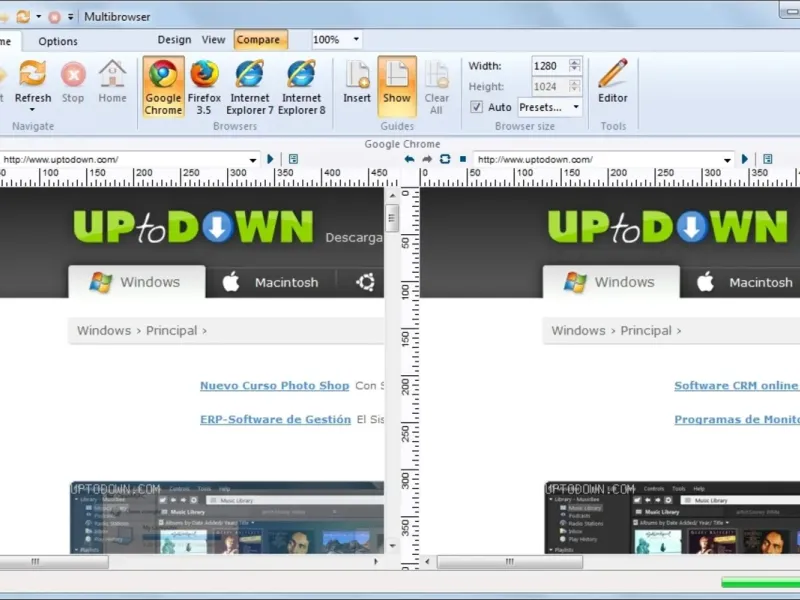Open left pane URL history dropdown
800x600 pixels.
(253, 160)
